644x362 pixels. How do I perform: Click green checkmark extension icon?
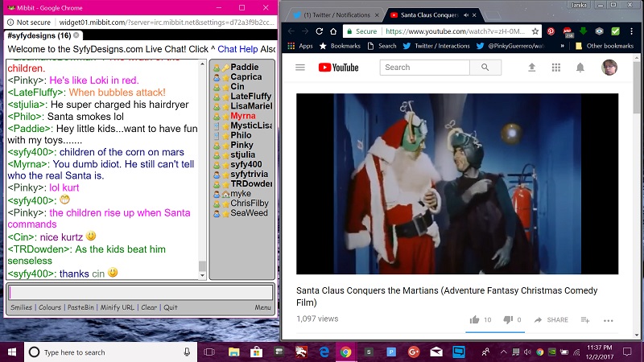point(615,31)
